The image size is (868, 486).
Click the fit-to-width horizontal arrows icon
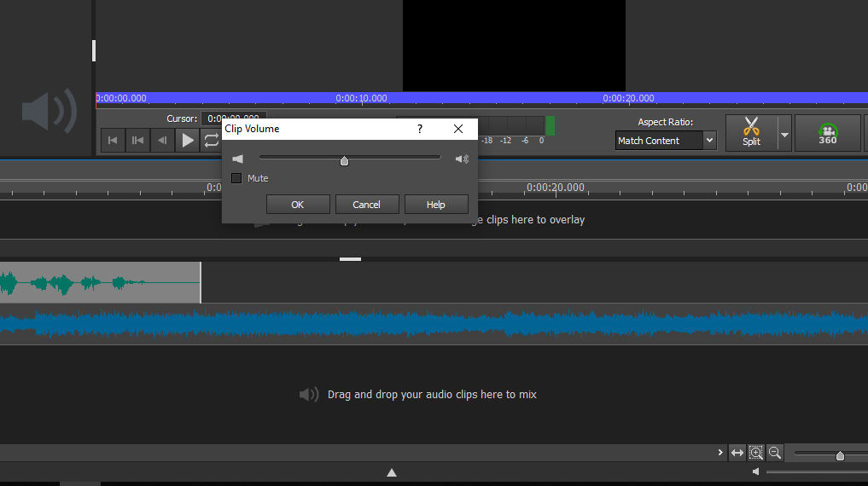click(x=737, y=453)
